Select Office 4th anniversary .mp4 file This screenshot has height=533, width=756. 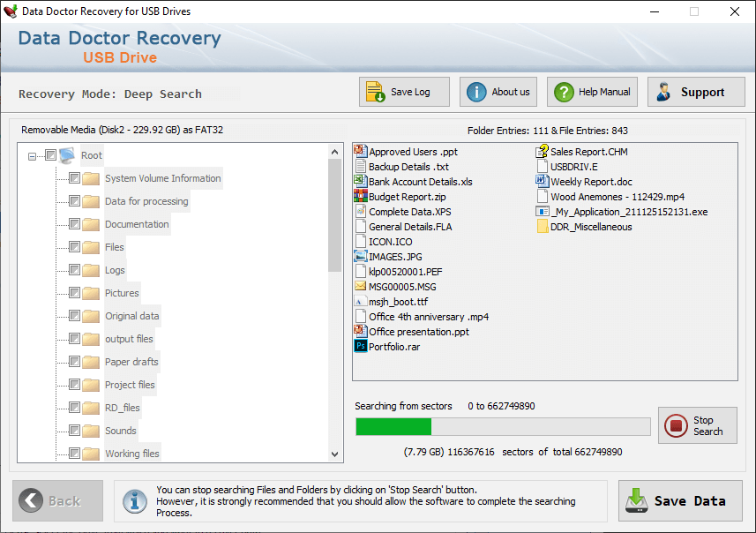coord(429,317)
